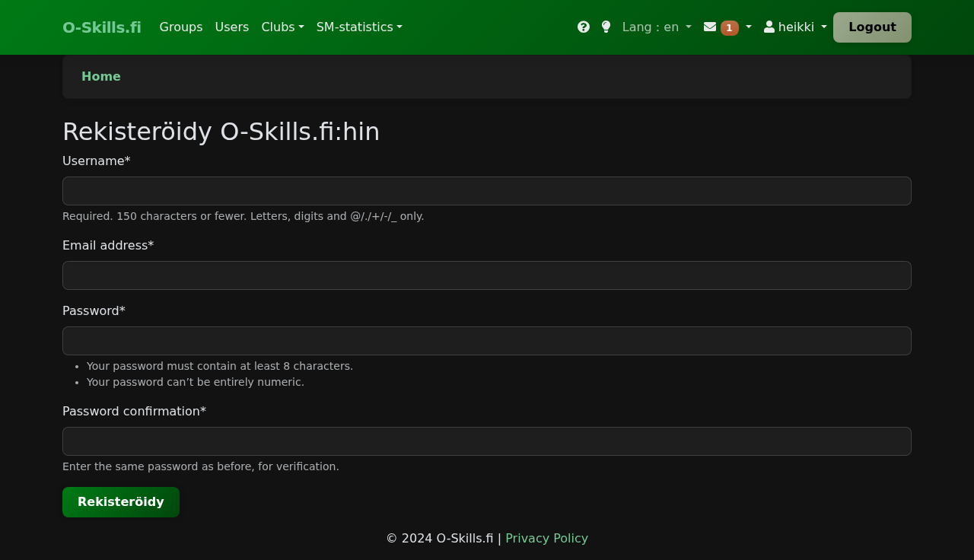Expand the Lang : en dropdown

[657, 27]
